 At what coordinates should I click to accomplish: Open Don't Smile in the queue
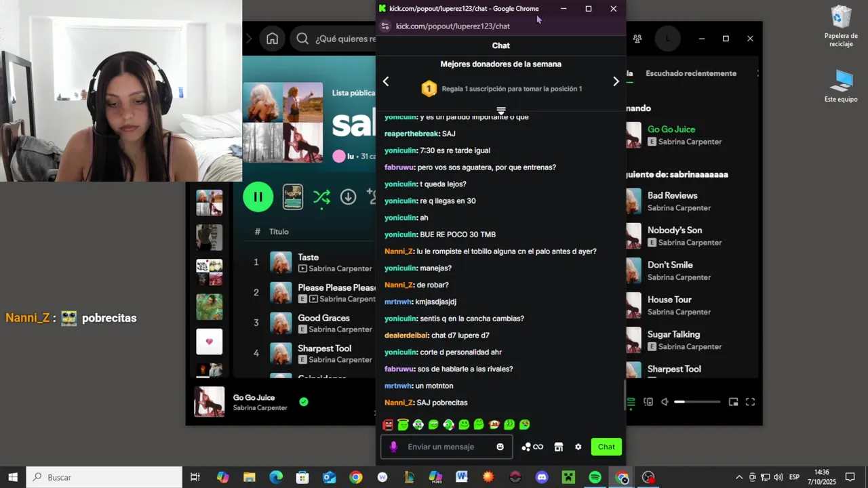click(670, 264)
